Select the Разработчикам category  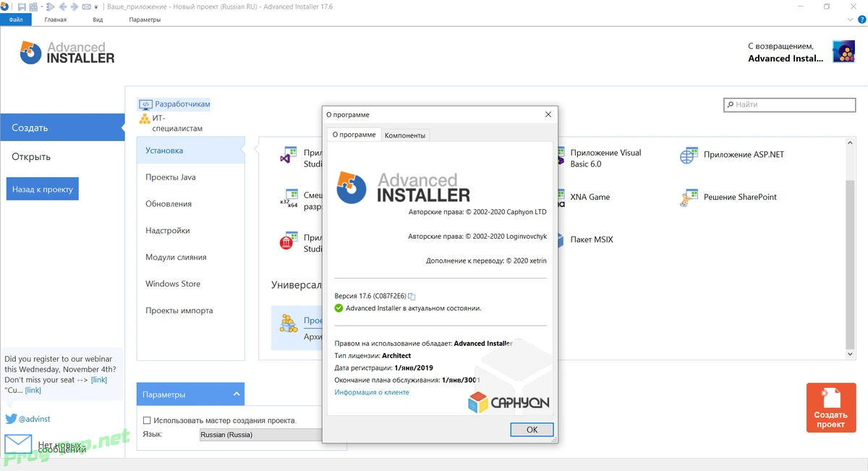(x=174, y=104)
